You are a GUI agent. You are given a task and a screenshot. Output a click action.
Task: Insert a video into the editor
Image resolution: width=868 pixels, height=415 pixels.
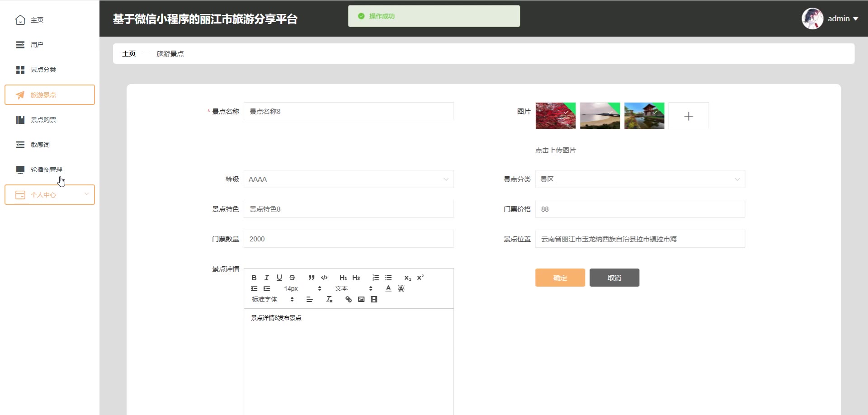(x=374, y=299)
